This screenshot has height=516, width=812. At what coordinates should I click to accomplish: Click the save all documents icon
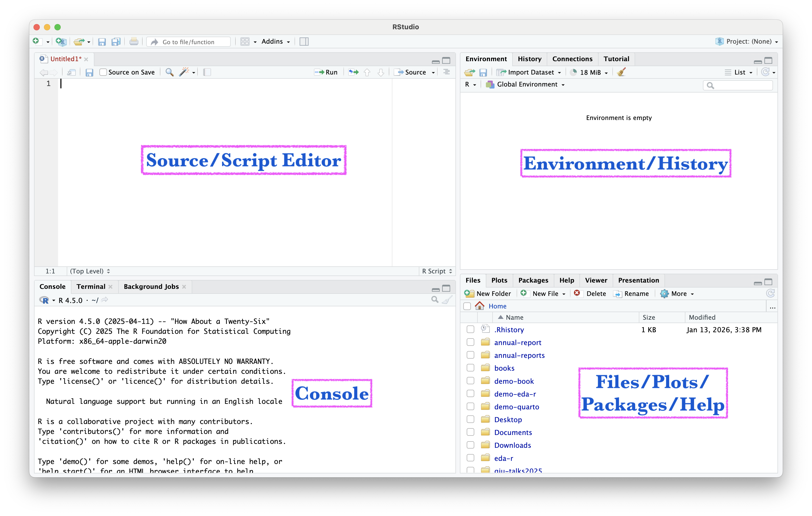(x=116, y=42)
